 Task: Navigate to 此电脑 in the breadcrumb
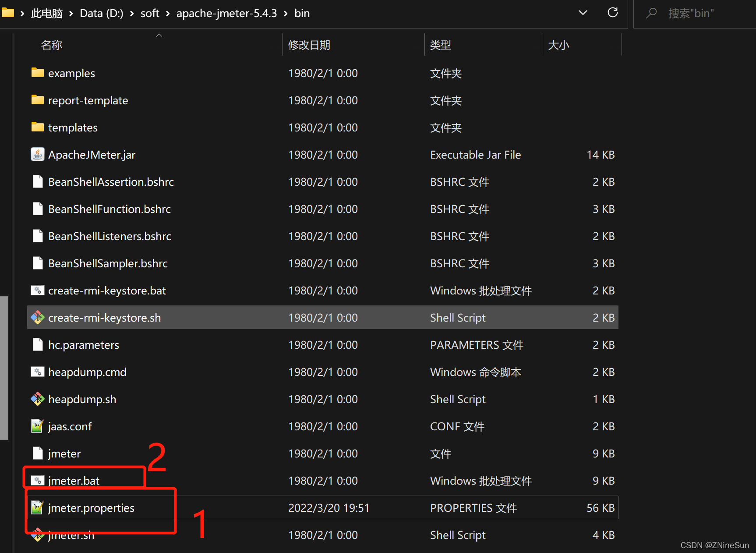(47, 14)
